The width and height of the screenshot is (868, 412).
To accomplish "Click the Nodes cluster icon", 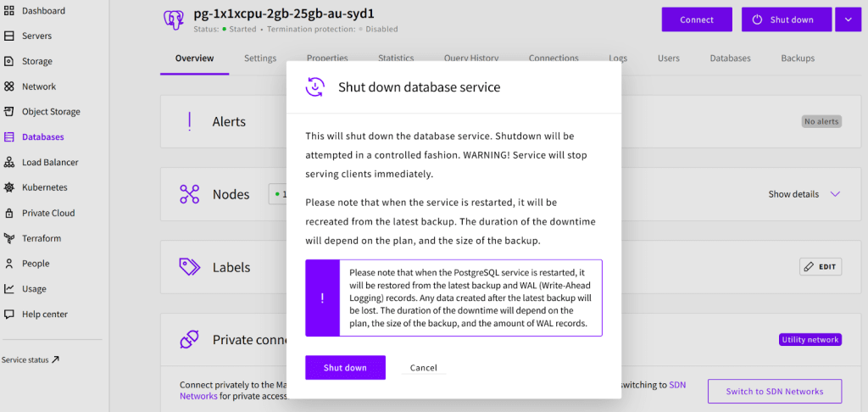I will click(189, 194).
